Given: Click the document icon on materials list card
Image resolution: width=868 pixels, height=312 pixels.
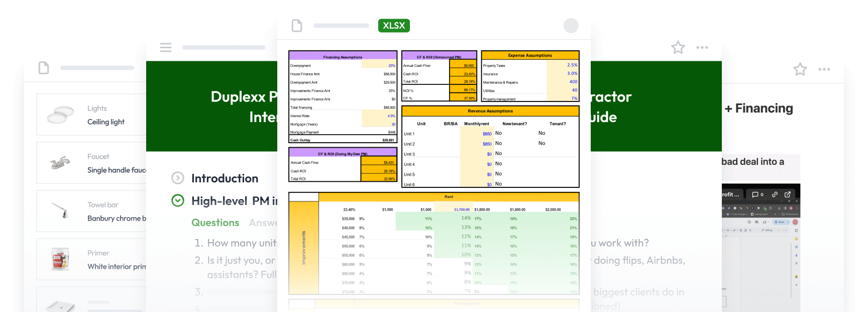Looking at the screenshot, I should [x=44, y=68].
